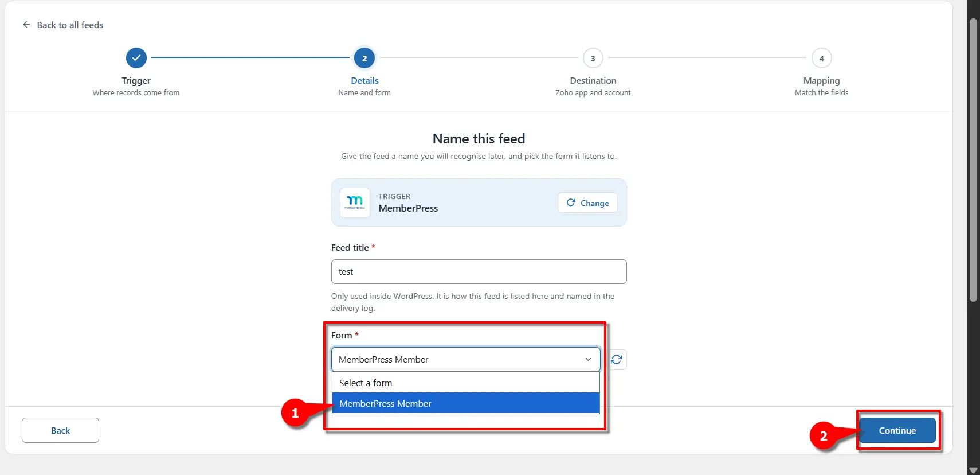
Task: Click the scrollbar down arrow
Action: pos(973,470)
